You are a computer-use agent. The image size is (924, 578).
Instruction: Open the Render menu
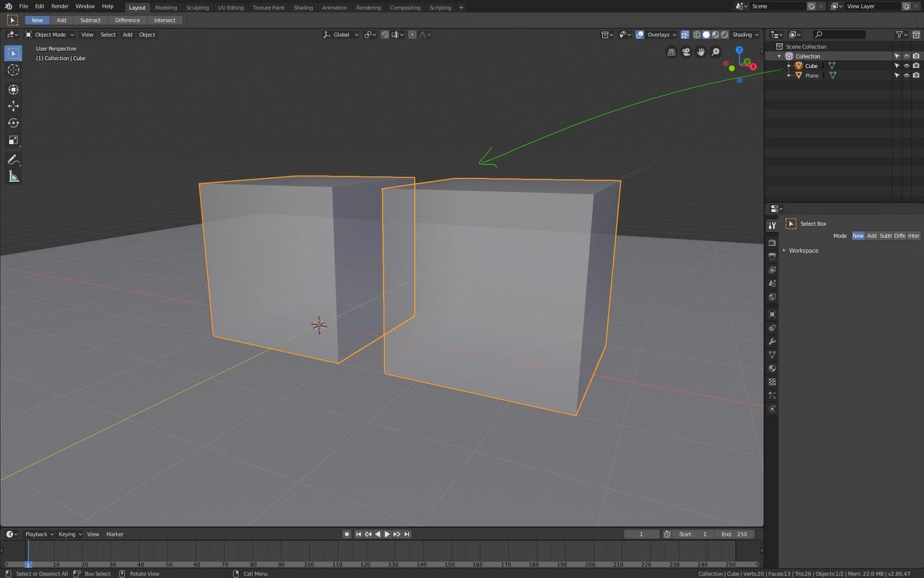point(59,6)
